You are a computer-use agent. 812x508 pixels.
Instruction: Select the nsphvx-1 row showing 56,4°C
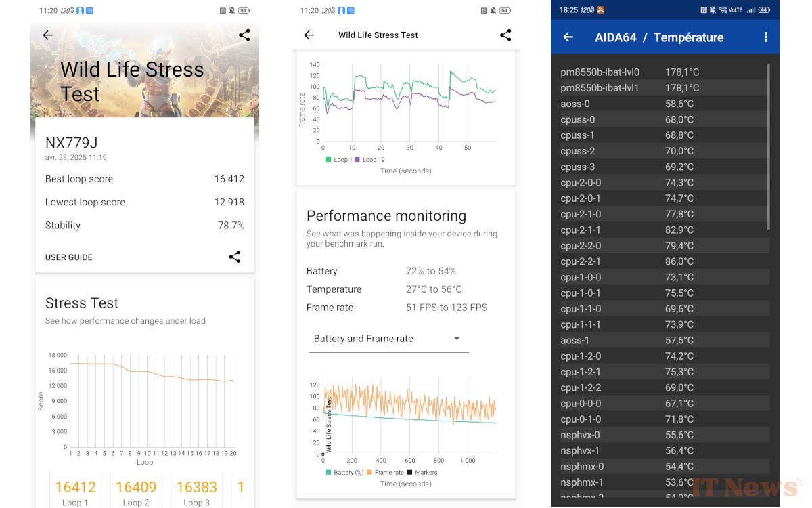click(664, 450)
